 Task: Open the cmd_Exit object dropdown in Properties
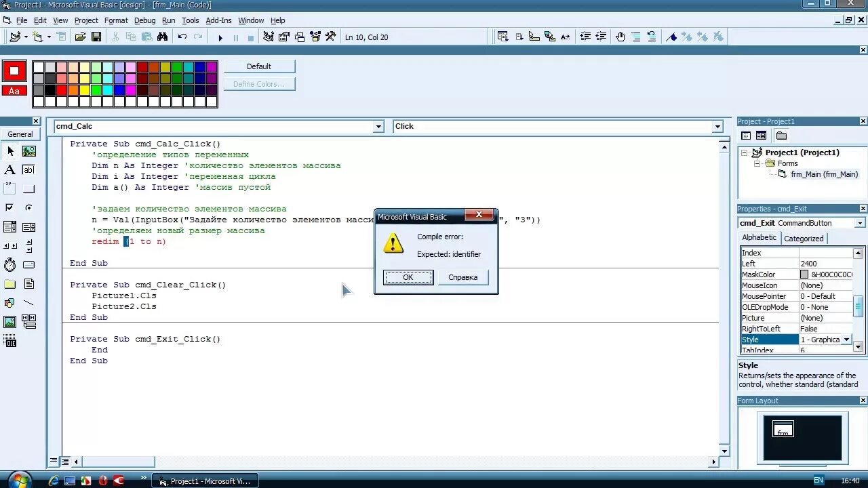pyautogui.click(x=860, y=223)
